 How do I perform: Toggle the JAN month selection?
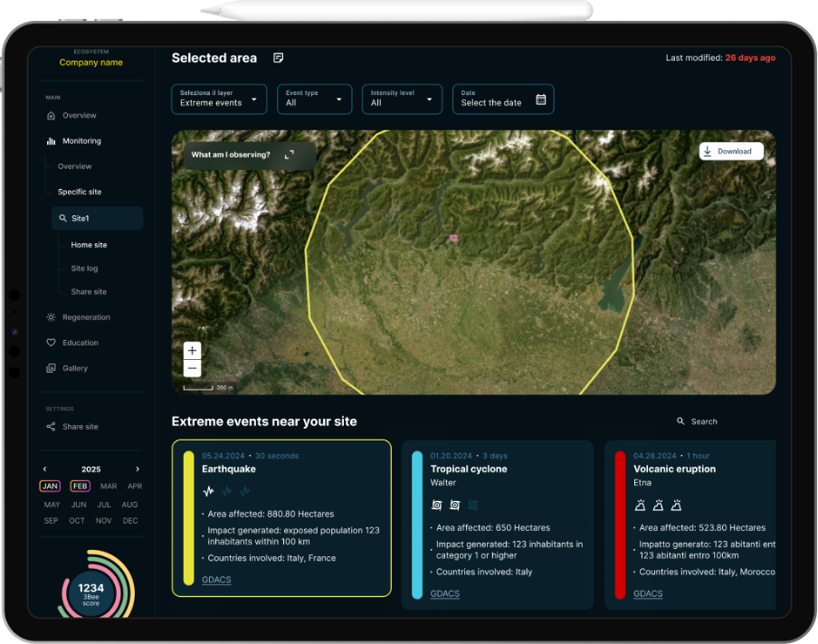coord(51,487)
